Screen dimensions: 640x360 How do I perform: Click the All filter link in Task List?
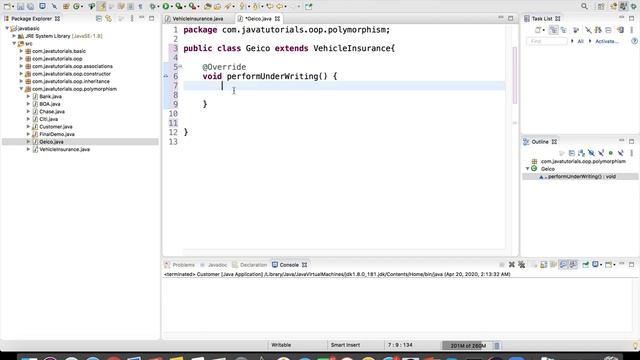(580, 41)
